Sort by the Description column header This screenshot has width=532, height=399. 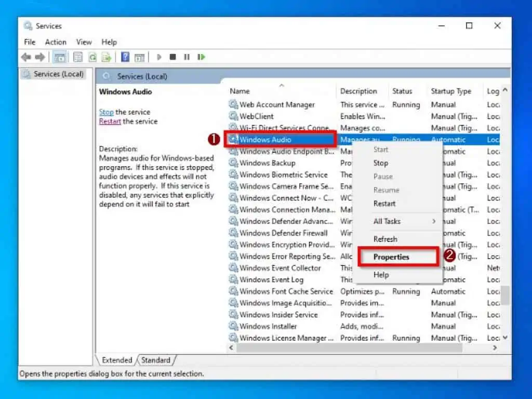[x=362, y=91]
